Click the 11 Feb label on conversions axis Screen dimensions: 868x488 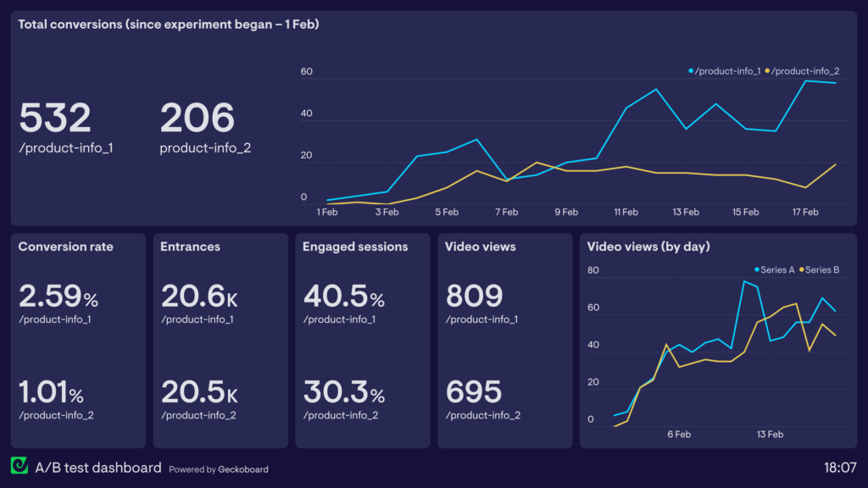click(626, 212)
